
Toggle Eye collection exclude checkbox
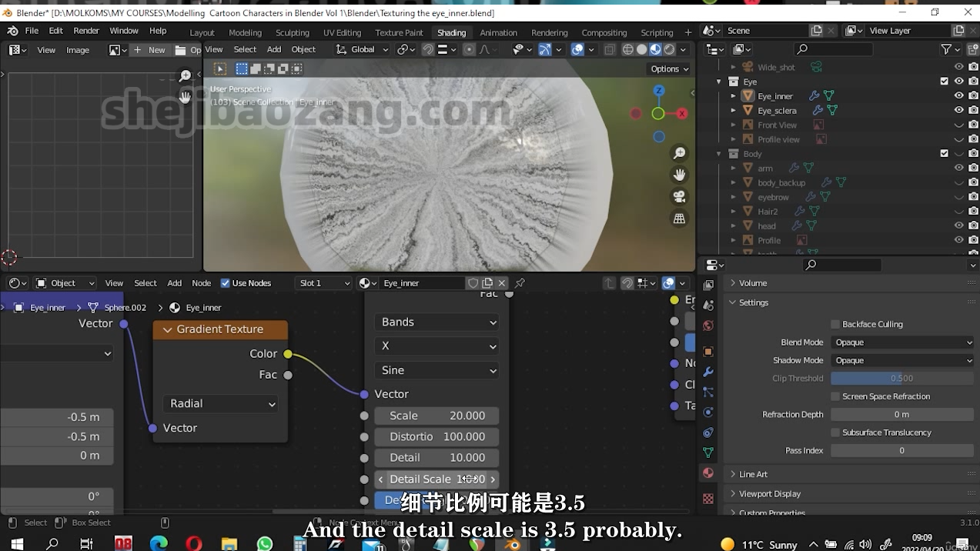pyautogui.click(x=945, y=82)
